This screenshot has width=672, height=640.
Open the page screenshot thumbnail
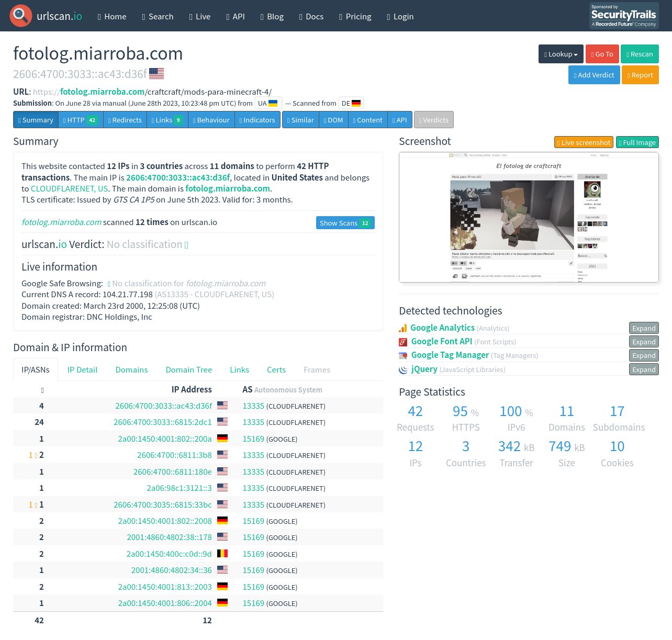click(x=529, y=217)
